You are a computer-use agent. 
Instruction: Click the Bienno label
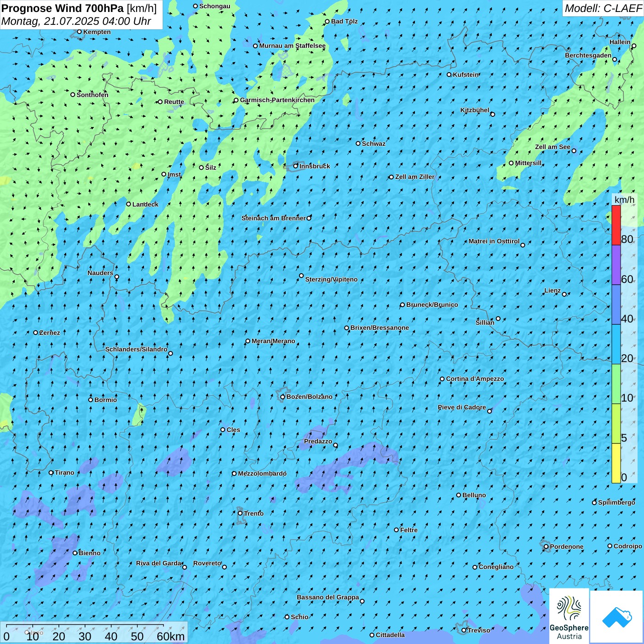(90, 553)
